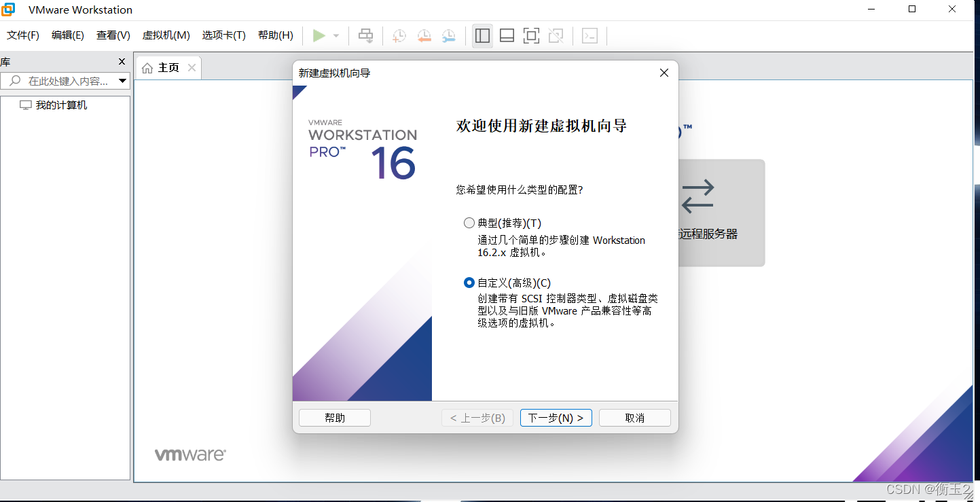The image size is (980, 502).
Task: Open the 文件(F) menu
Action: 23,35
